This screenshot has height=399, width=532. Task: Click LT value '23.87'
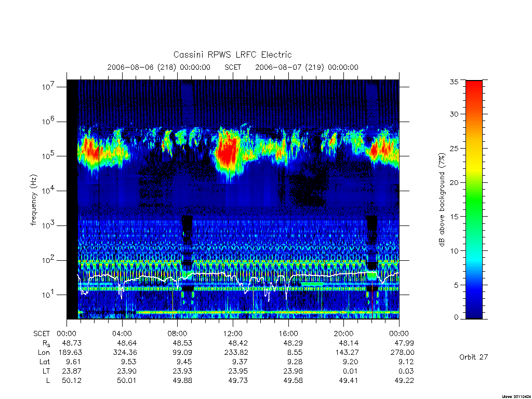coord(72,371)
